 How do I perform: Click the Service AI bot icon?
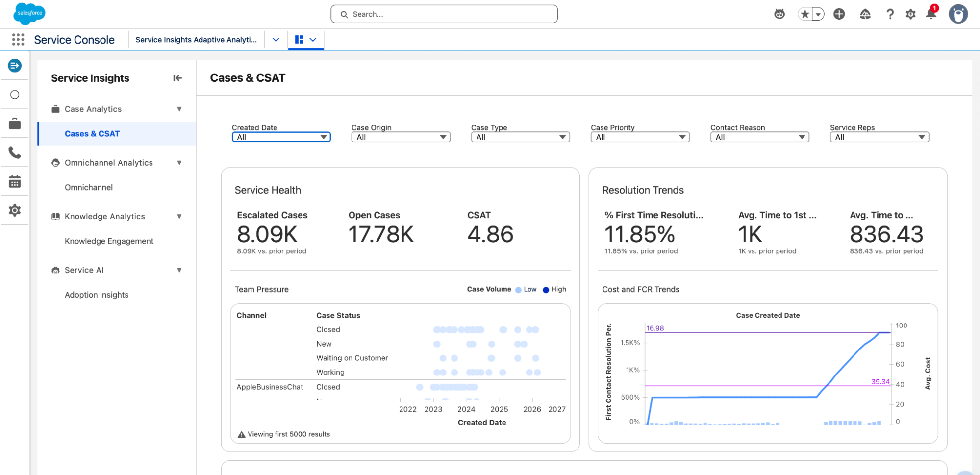click(56, 270)
